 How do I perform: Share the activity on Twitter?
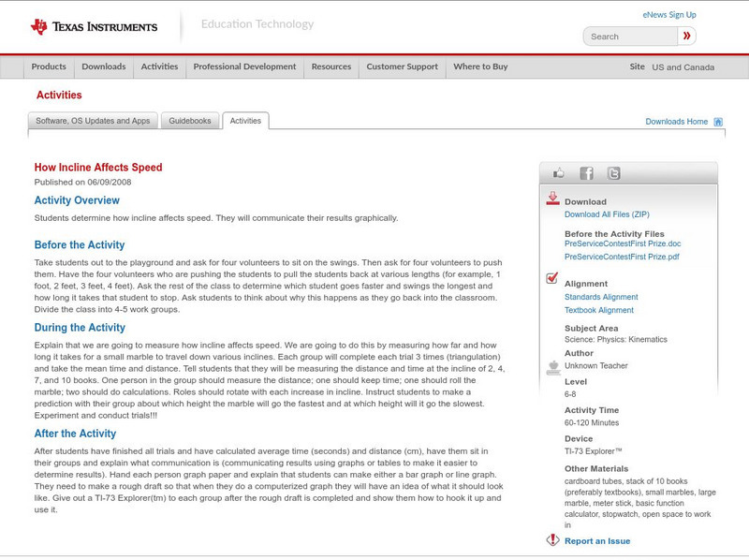[x=612, y=173]
